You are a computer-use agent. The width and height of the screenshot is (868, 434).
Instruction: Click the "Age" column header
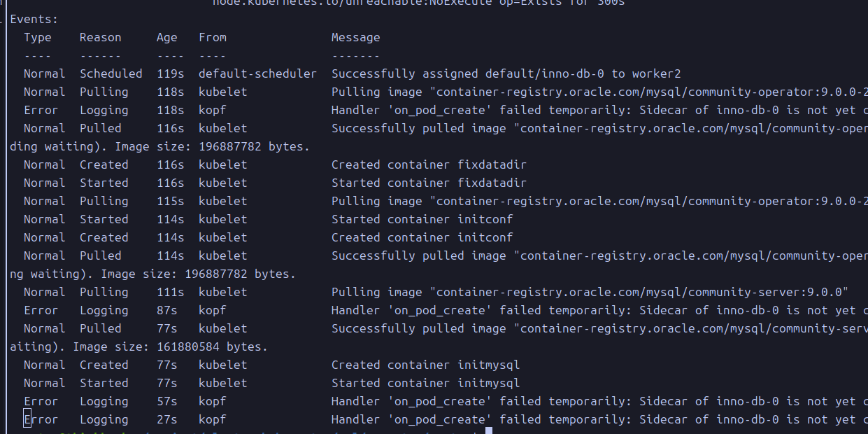[167, 38]
